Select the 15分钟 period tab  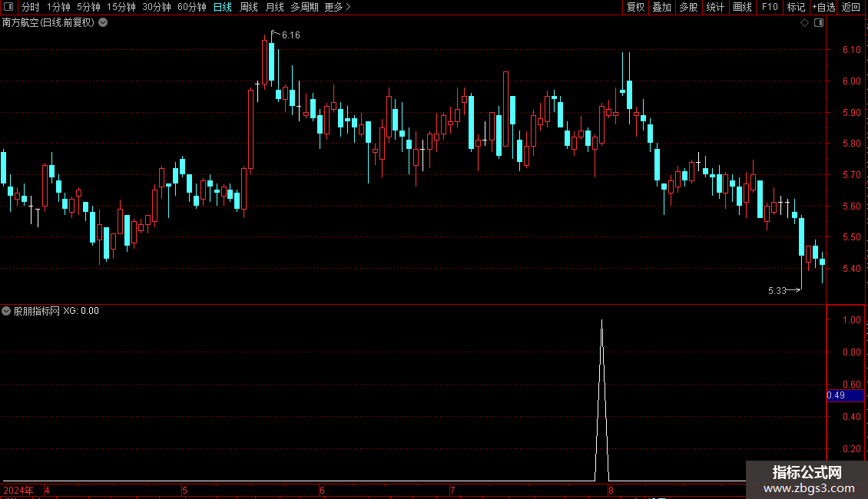click(x=121, y=7)
